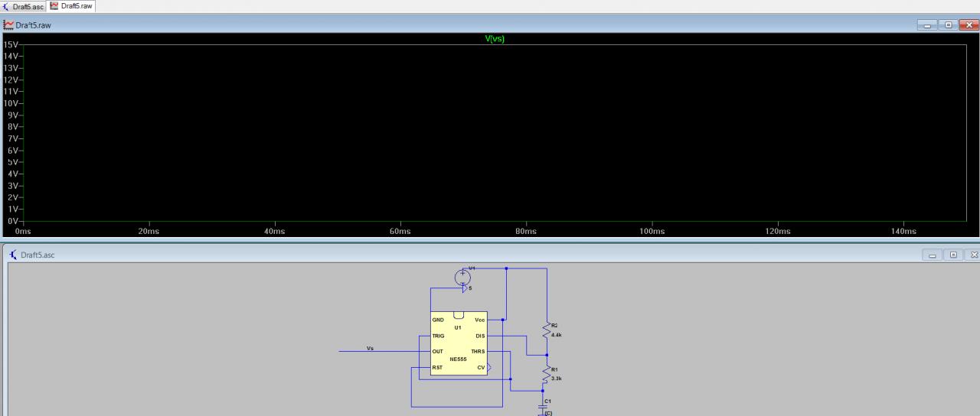Switch to the Draft5.asc document tab

(24, 6)
